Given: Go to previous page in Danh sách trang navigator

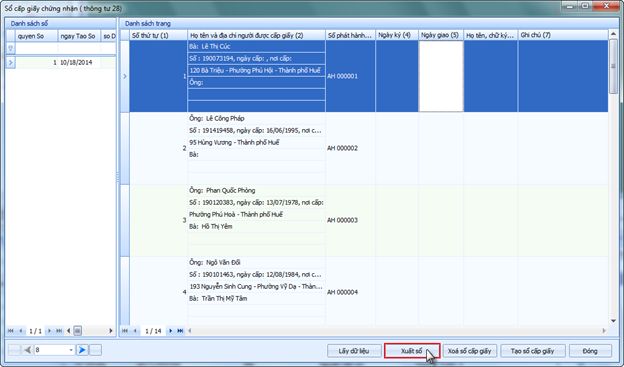Looking at the screenshot, I should coord(135,331).
